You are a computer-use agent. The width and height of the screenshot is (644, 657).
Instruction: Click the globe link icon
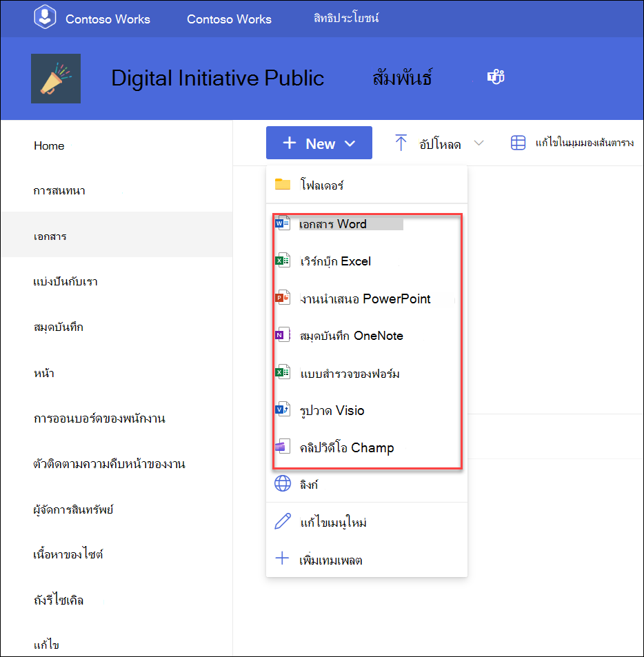coord(283,483)
